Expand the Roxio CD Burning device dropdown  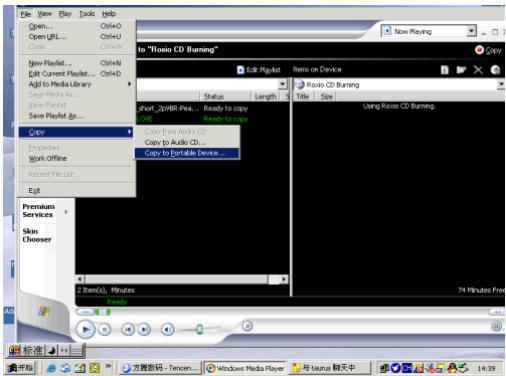(501, 85)
